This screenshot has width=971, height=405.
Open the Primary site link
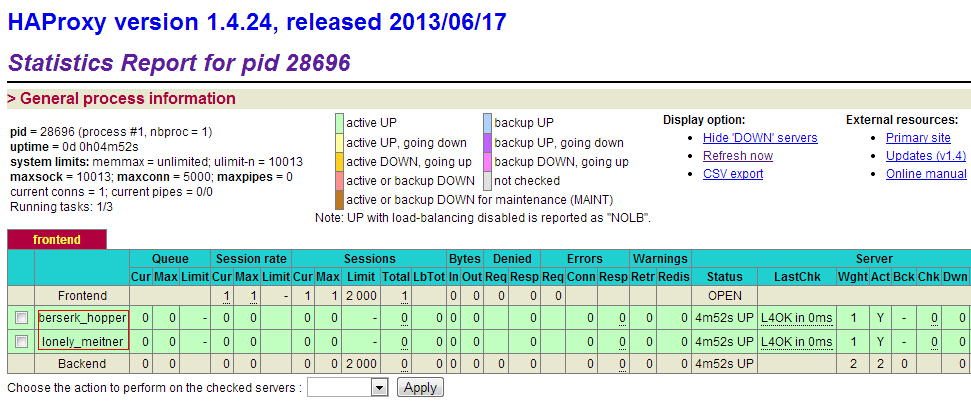coord(918,138)
